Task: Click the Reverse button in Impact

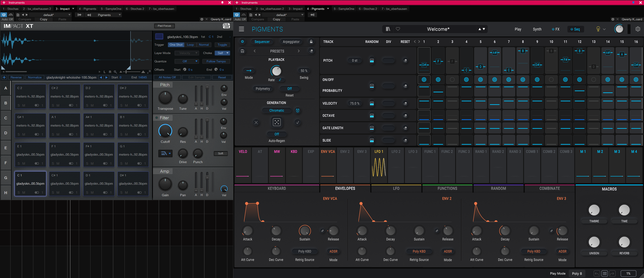Action: tap(16, 77)
